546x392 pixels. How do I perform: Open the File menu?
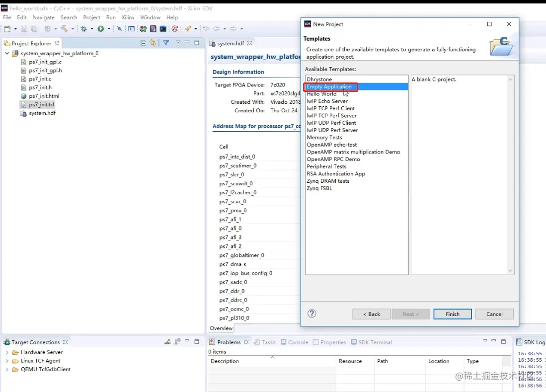coord(7,17)
